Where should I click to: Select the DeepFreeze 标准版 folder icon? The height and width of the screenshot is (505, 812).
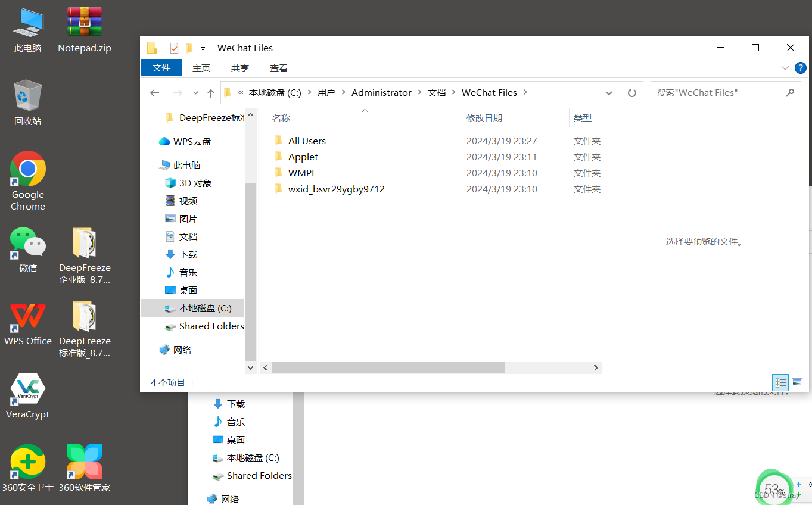click(85, 329)
